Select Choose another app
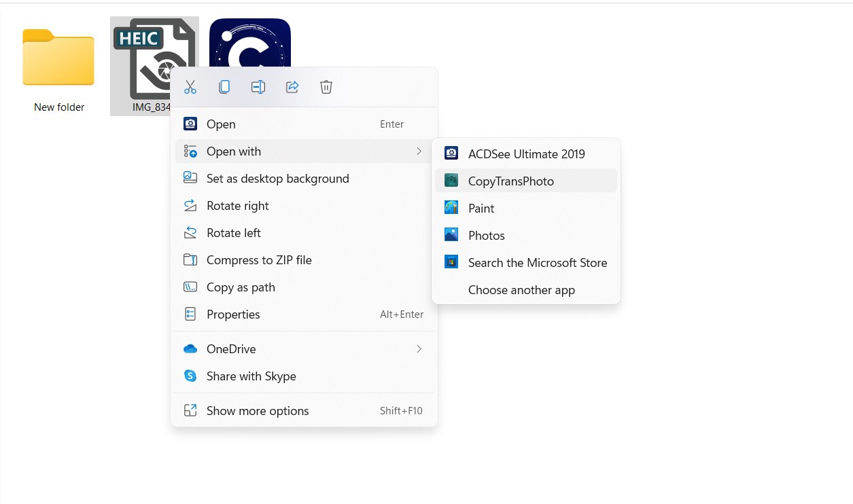 click(x=526, y=290)
